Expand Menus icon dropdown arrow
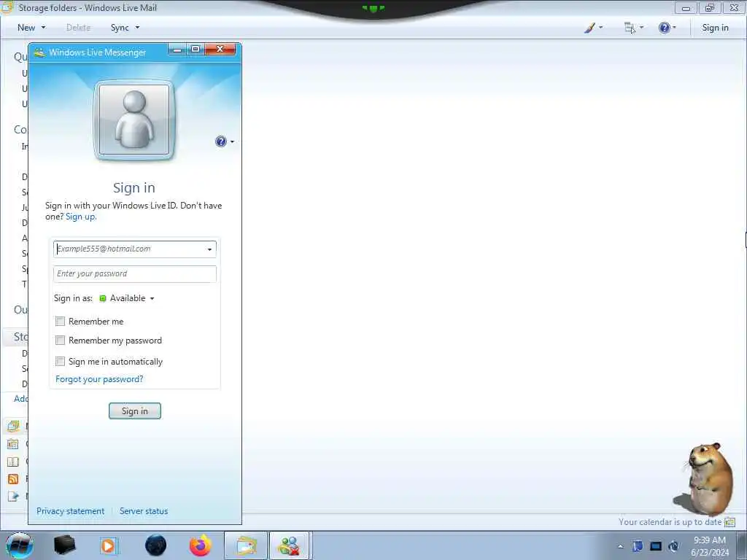Viewport: 747px width, 560px height. (641, 28)
